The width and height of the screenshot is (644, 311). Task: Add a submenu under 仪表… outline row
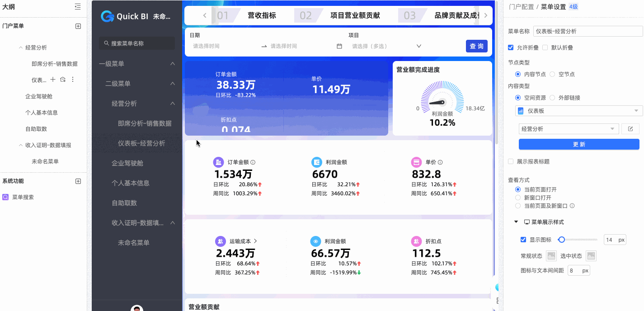click(x=53, y=80)
